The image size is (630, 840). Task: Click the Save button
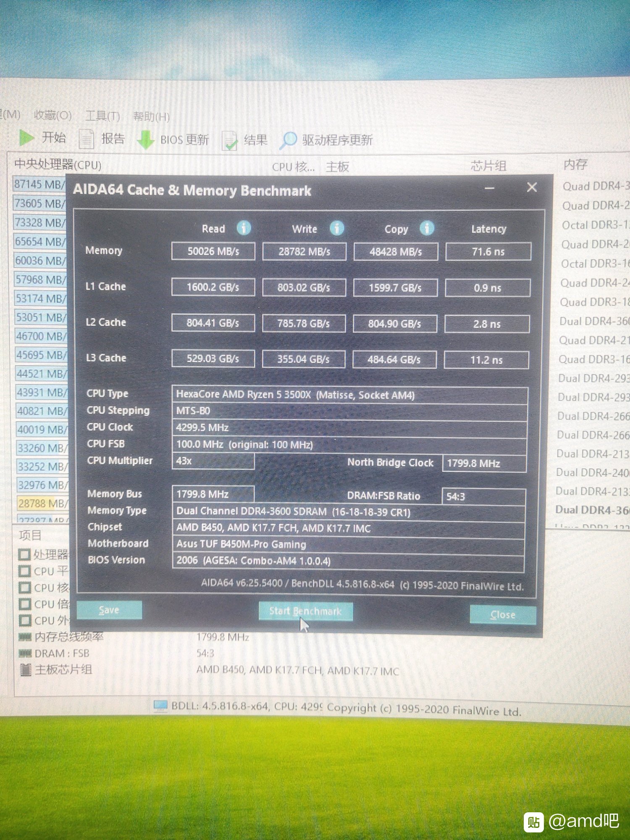tap(109, 610)
